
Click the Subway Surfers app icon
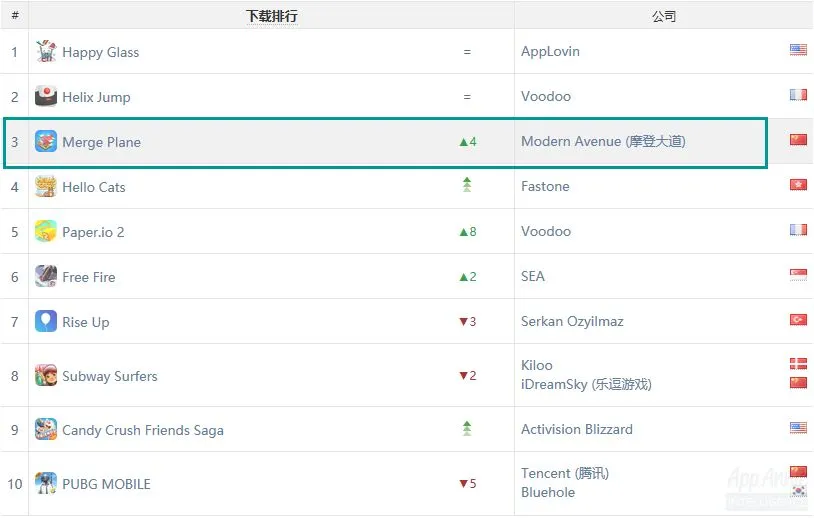point(46,376)
